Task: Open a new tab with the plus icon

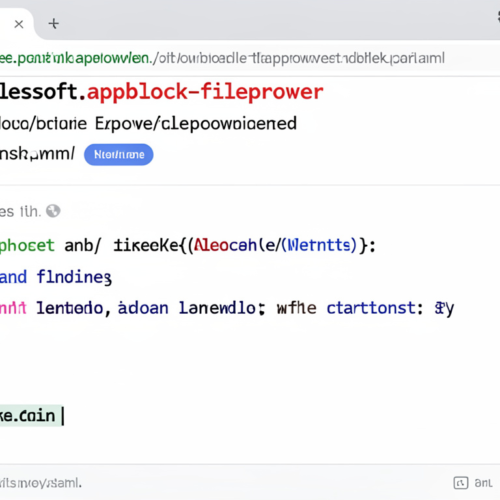Action: (x=54, y=24)
